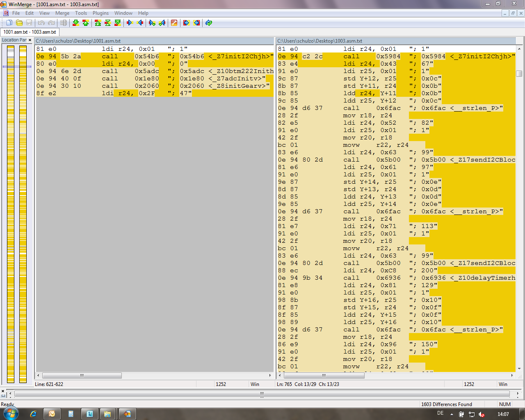Screen dimensions: 525x420
Task: Open the View menu
Action: pos(44,13)
